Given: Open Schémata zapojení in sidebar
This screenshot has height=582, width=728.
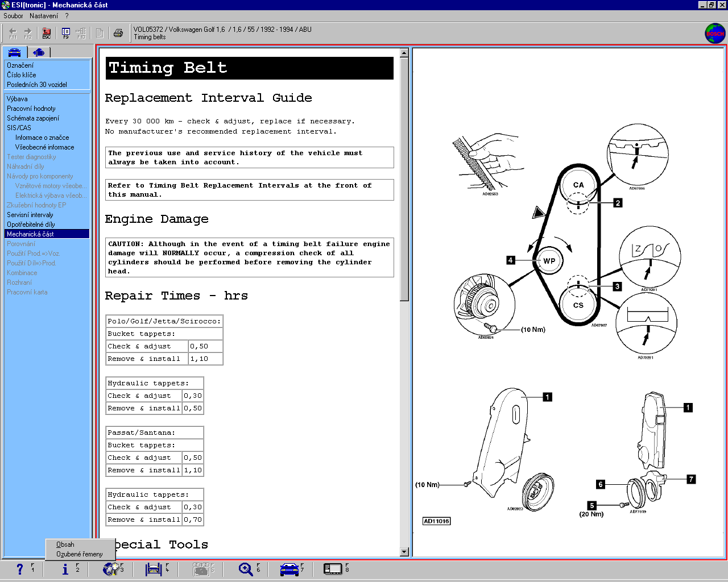Looking at the screenshot, I should point(33,118).
